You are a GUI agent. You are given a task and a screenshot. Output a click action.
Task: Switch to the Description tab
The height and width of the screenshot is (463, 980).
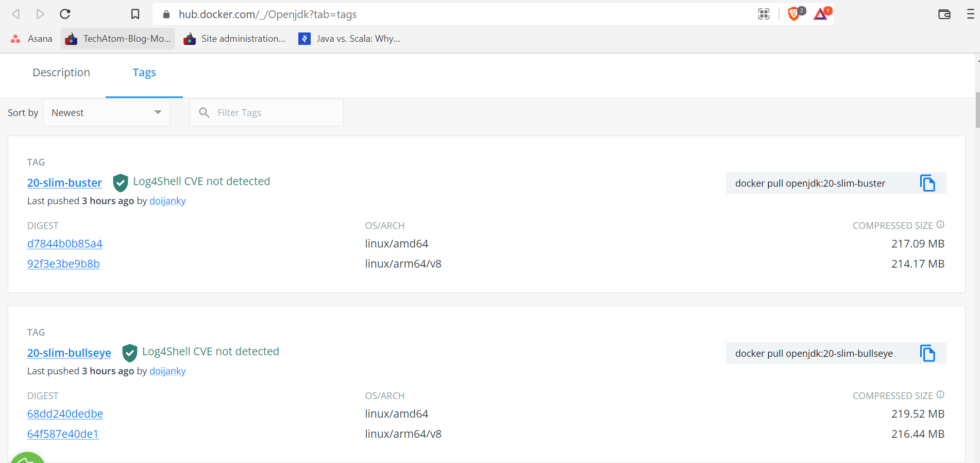(61, 73)
